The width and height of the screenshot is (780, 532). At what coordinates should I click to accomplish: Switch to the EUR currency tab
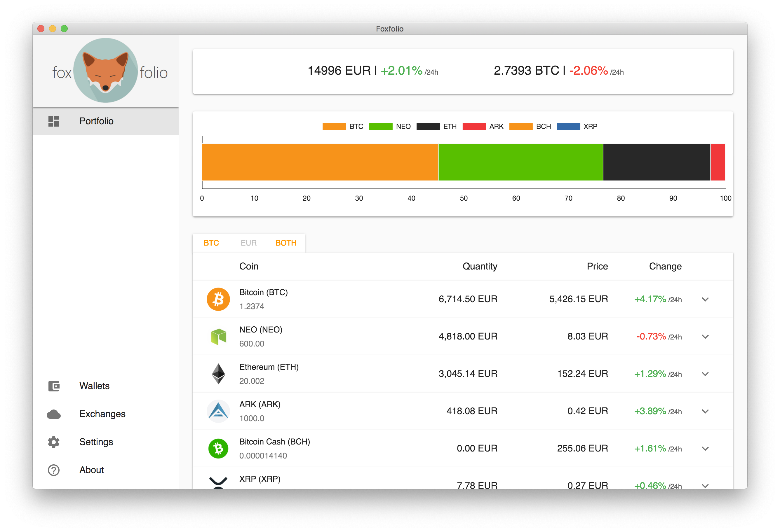pyautogui.click(x=248, y=243)
